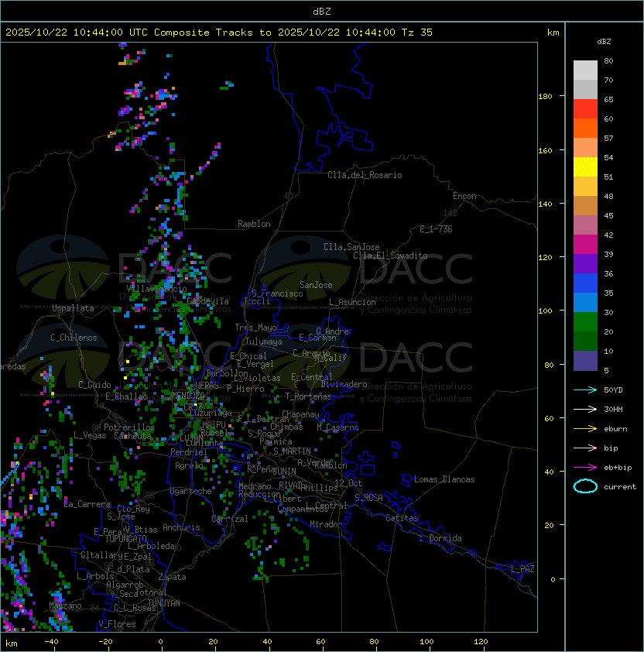Click the Catitas map label

402,518
